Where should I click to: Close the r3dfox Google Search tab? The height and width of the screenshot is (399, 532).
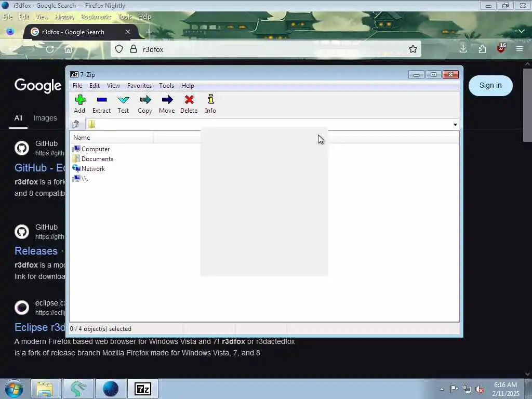(x=128, y=32)
